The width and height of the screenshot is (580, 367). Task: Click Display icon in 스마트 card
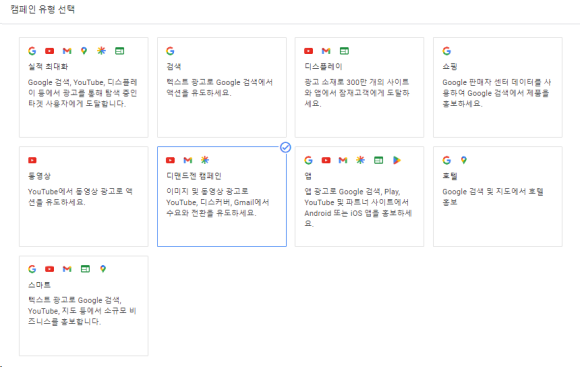(x=85, y=269)
